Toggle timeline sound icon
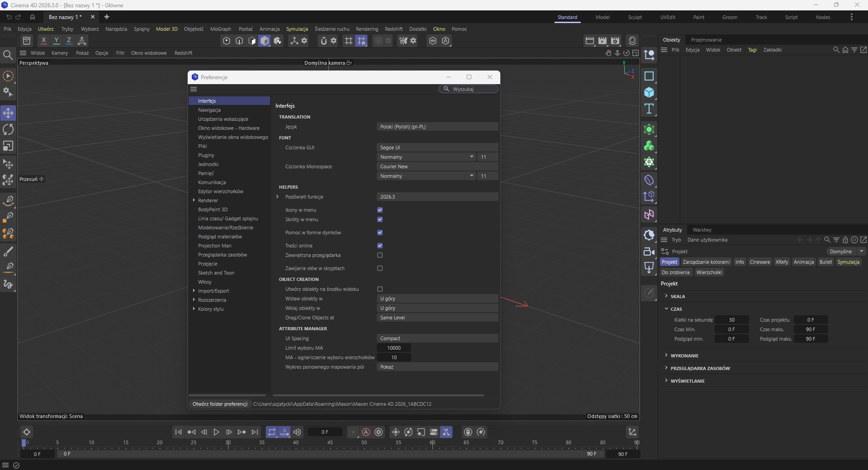 (297, 432)
